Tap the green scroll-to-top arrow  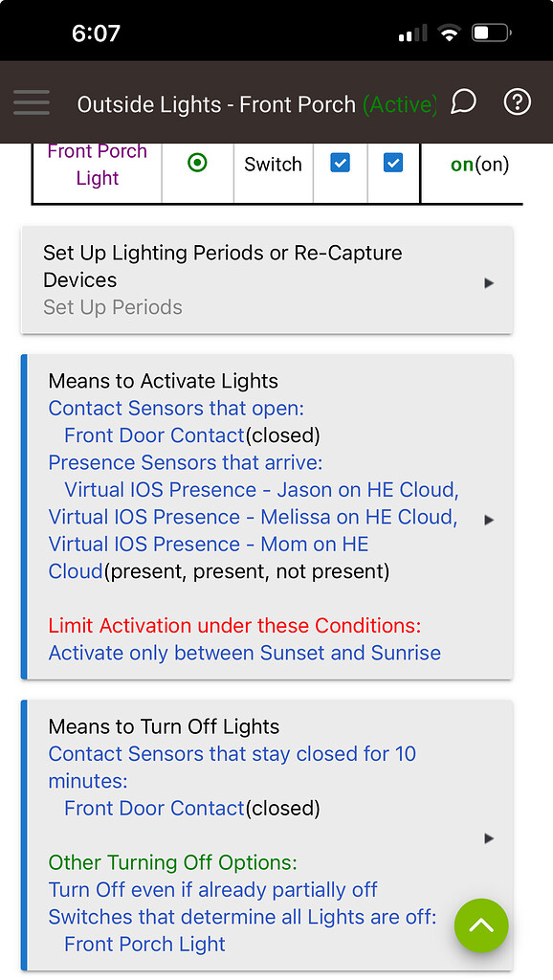481,925
